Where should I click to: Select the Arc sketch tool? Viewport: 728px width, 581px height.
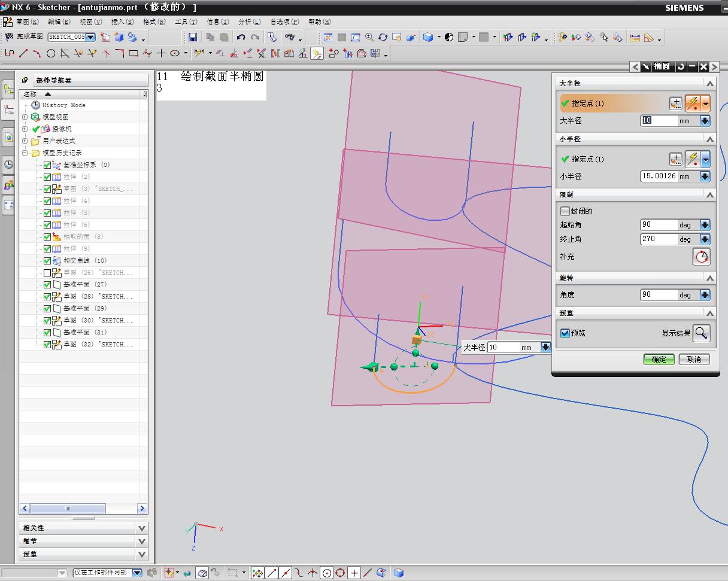click(37, 53)
